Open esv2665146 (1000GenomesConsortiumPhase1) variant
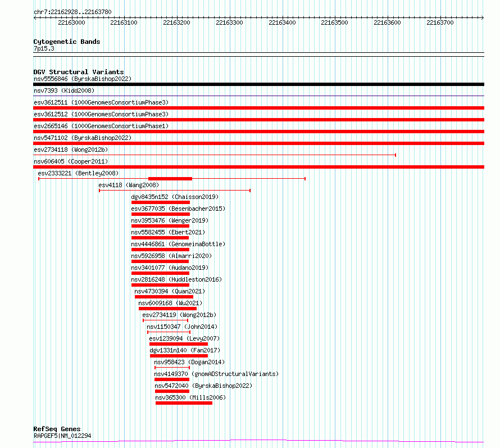500x448 pixels. click(x=101, y=126)
